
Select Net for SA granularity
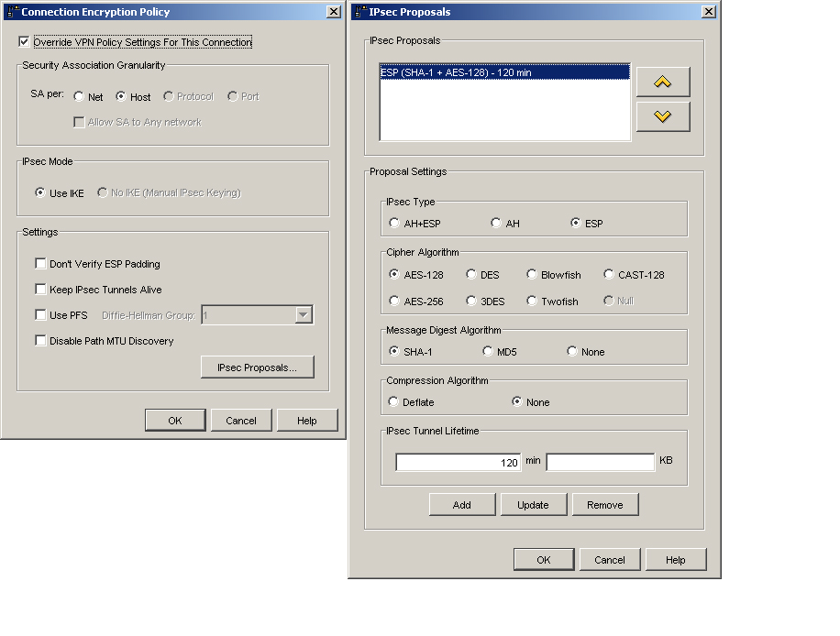pos(79,97)
